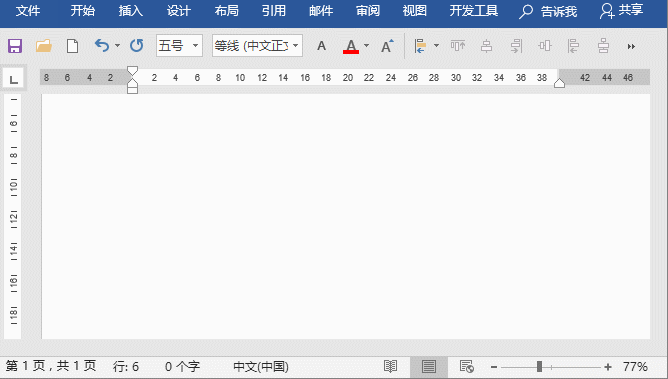Click the align objects icon

coord(420,46)
